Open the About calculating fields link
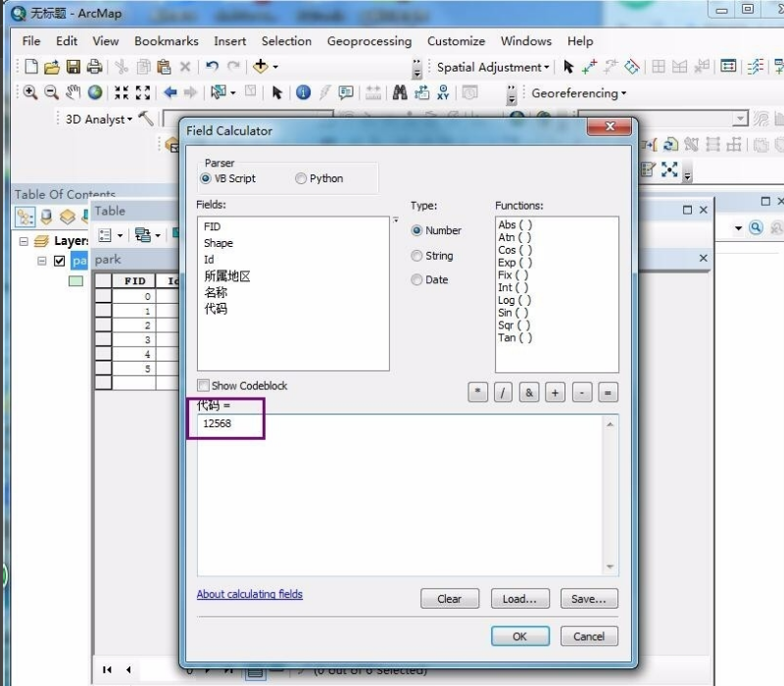 click(x=250, y=594)
